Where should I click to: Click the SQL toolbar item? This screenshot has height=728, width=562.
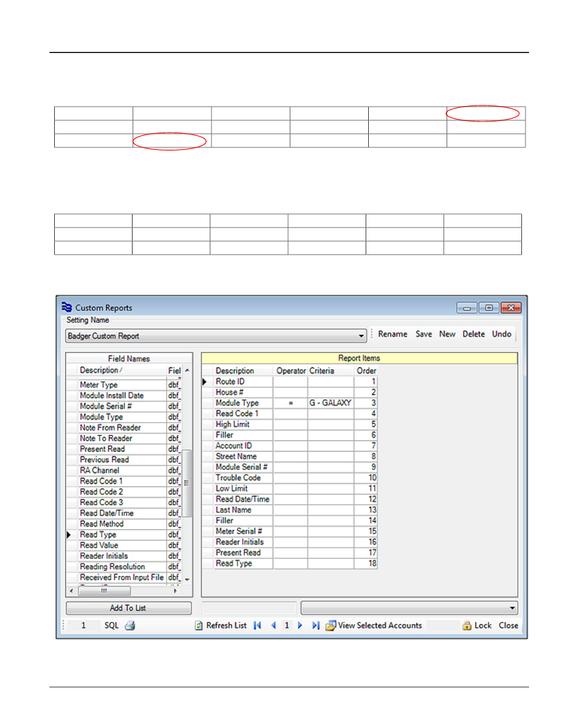[x=111, y=625]
